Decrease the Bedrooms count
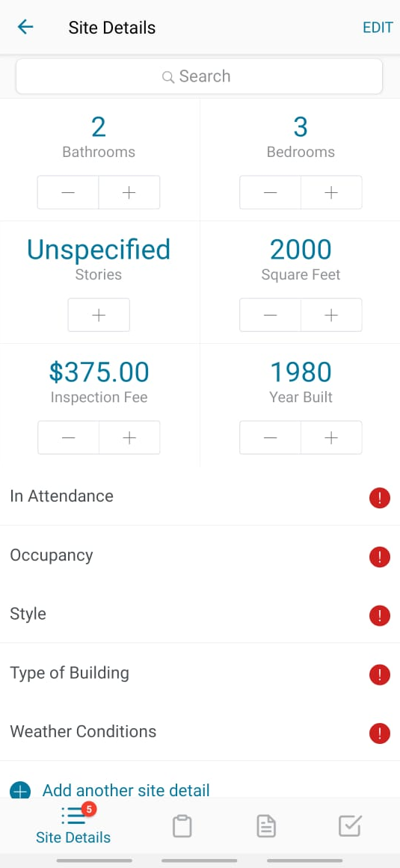The height and width of the screenshot is (868, 400). click(x=270, y=192)
